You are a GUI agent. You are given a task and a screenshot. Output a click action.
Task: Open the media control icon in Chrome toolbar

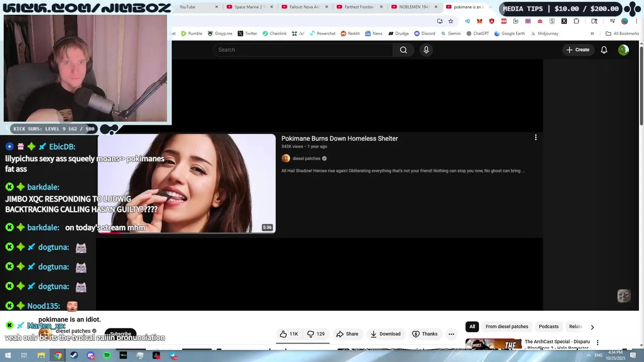[x=612, y=21]
